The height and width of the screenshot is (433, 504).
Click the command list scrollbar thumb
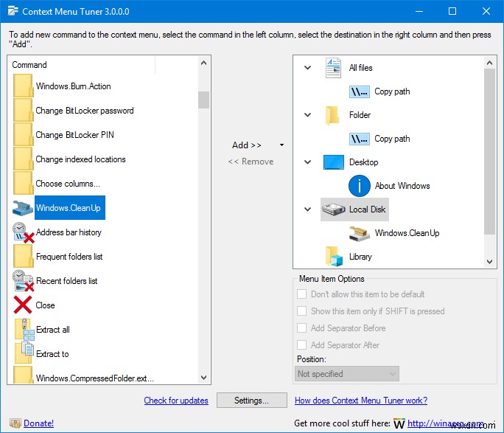tap(204, 100)
